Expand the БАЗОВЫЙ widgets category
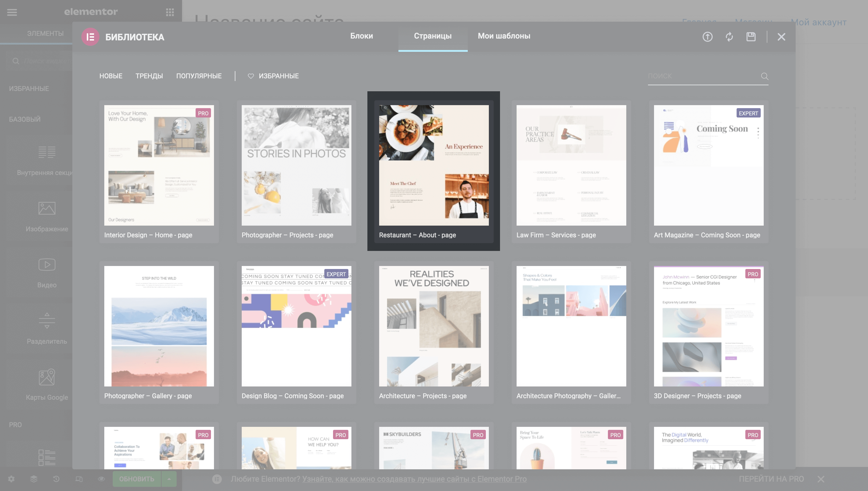The width and height of the screenshot is (868, 491). point(25,119)
